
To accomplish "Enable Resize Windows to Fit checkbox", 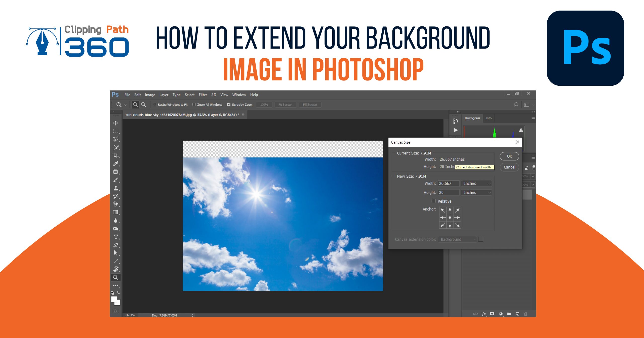I will tap(155, 104).
